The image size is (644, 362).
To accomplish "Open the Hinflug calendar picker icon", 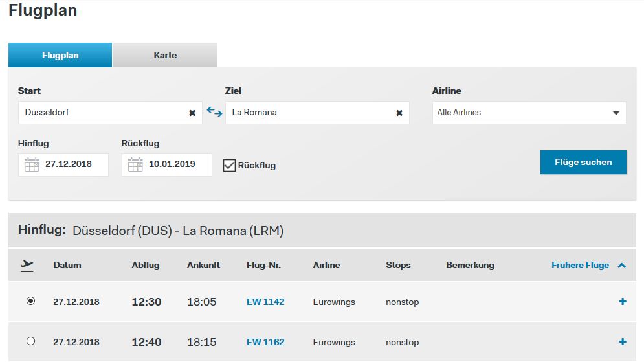I will 32,164.
